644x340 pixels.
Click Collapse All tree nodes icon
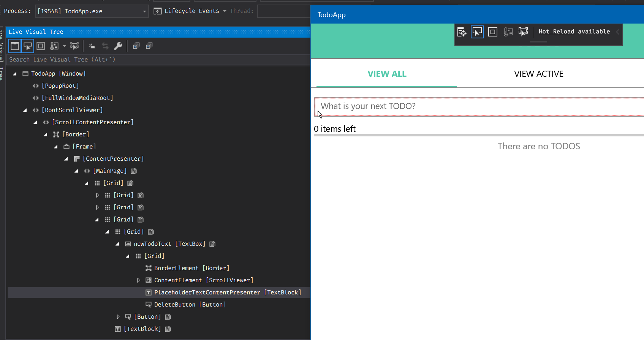click(149, 46)
